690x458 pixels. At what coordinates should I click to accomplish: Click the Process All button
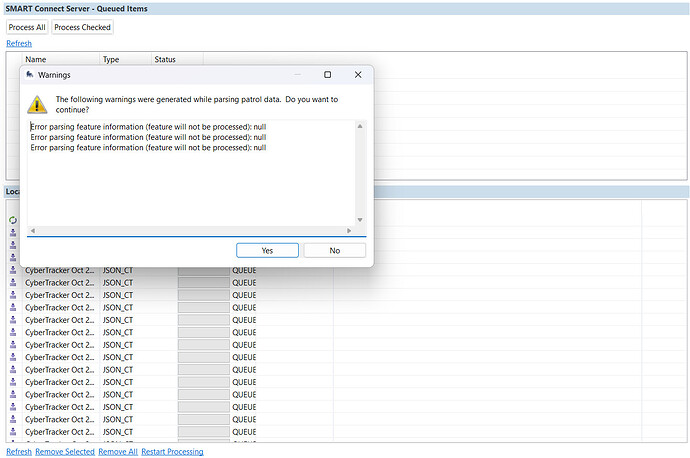click(x=27, y=27)
